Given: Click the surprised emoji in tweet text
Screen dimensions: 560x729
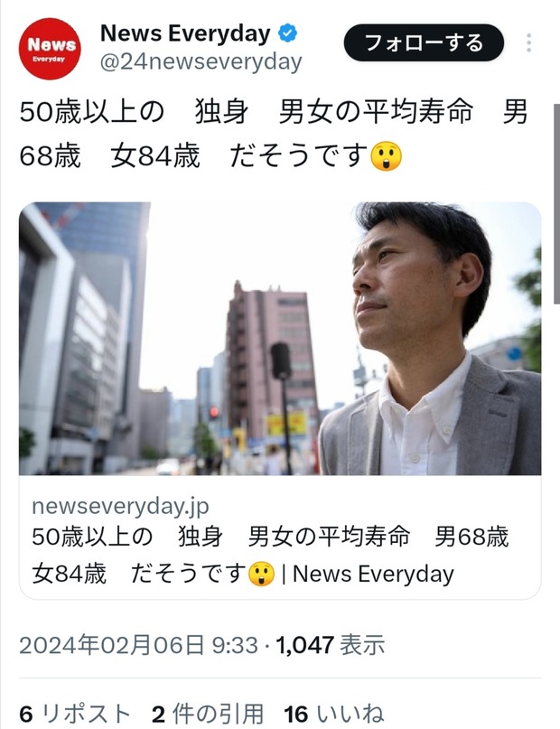Looking at the screenshot, I should click(x=387, y=156).
